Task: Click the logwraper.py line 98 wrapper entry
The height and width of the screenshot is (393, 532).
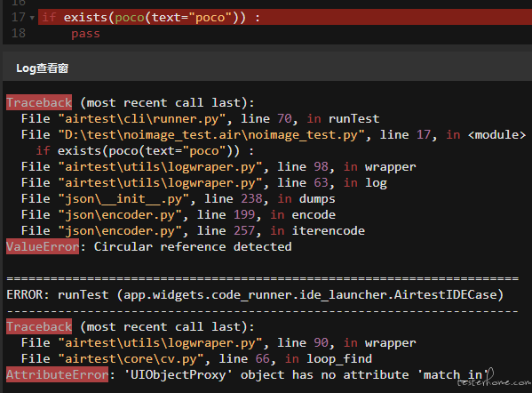Action: pos(218,167)
